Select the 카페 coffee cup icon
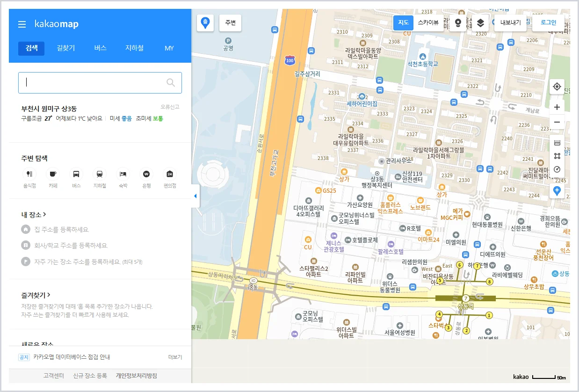 tap(53, 174)
